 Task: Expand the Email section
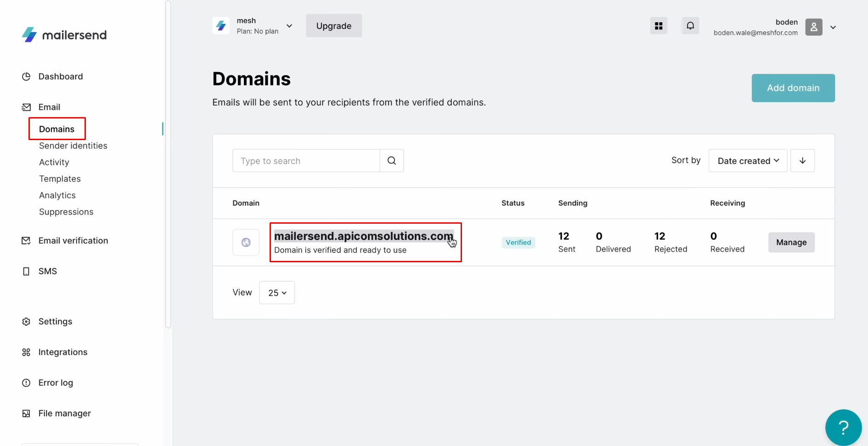tap(49, 107)
